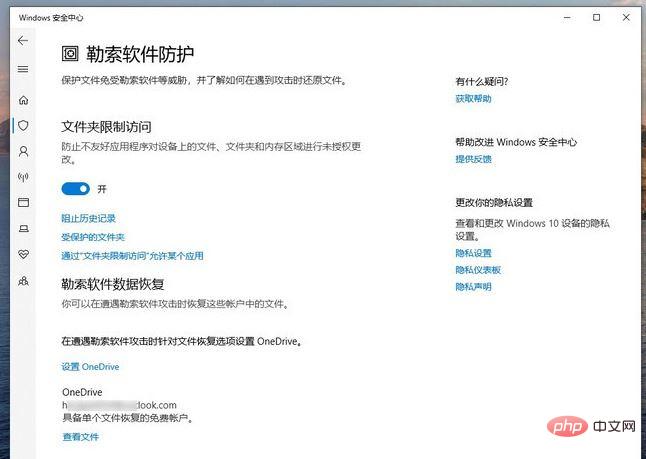
Task: Open the 隐私声明 link
Action: point(473,287)
